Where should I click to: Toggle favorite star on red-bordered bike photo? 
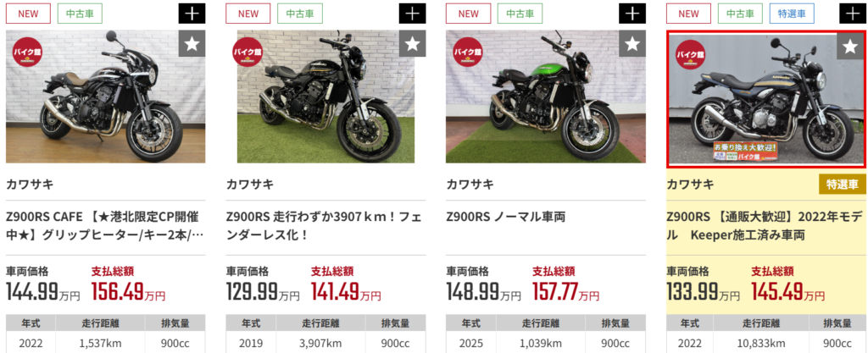pyautogui.click(x=851, y=47)
